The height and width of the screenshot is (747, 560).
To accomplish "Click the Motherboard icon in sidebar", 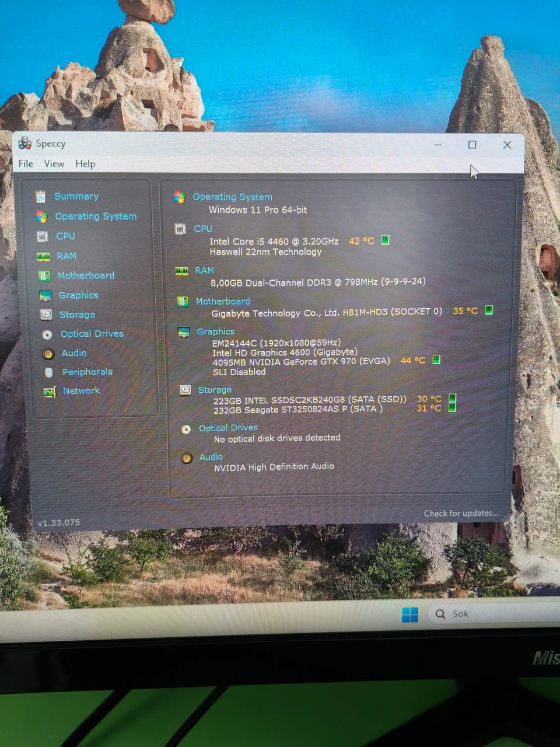I will tap(44, 275).
